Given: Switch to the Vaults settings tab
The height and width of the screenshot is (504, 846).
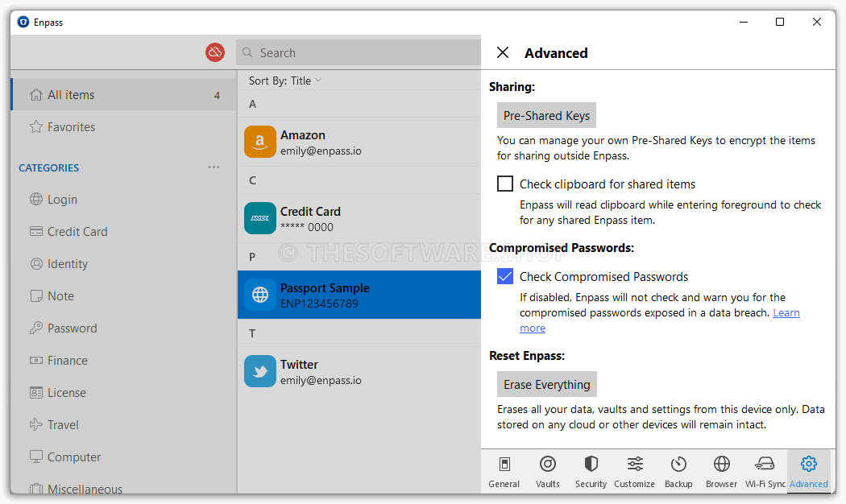Looking at the screenshot, I should [x=548, y=471].
